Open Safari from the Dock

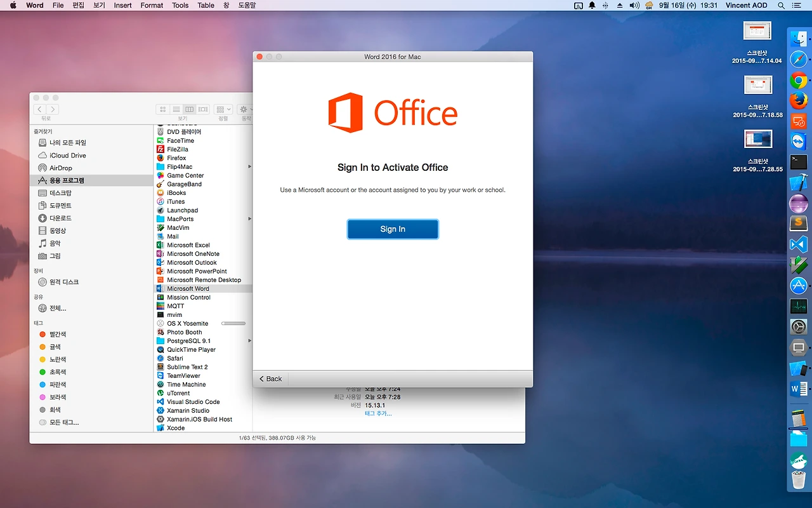(799, 60)
